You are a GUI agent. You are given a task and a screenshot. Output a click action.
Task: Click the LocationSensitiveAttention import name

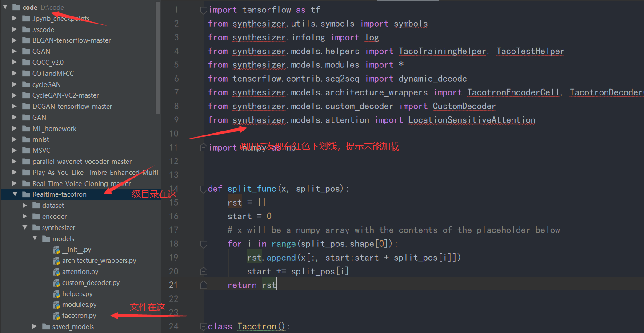pyautogui.click(x=472, y=120)
